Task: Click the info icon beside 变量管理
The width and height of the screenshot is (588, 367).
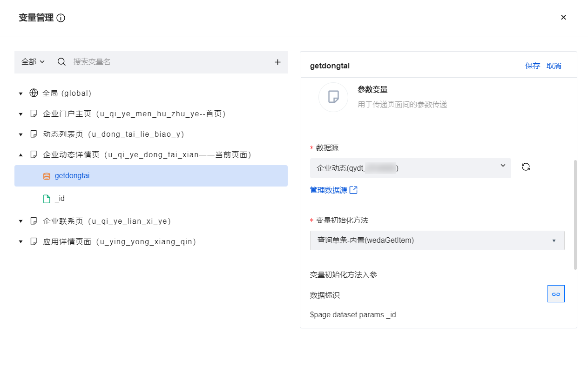Action: point(61,18)
